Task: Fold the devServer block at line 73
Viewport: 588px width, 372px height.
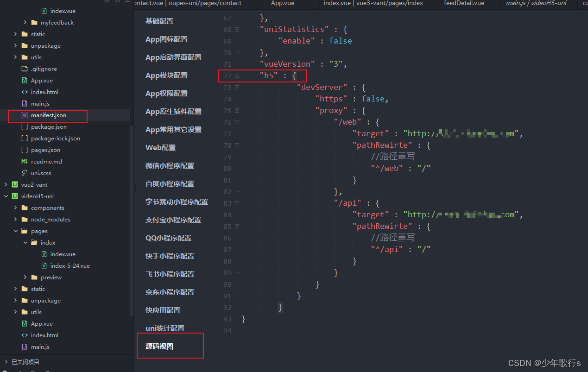Action: click(237, 87)
